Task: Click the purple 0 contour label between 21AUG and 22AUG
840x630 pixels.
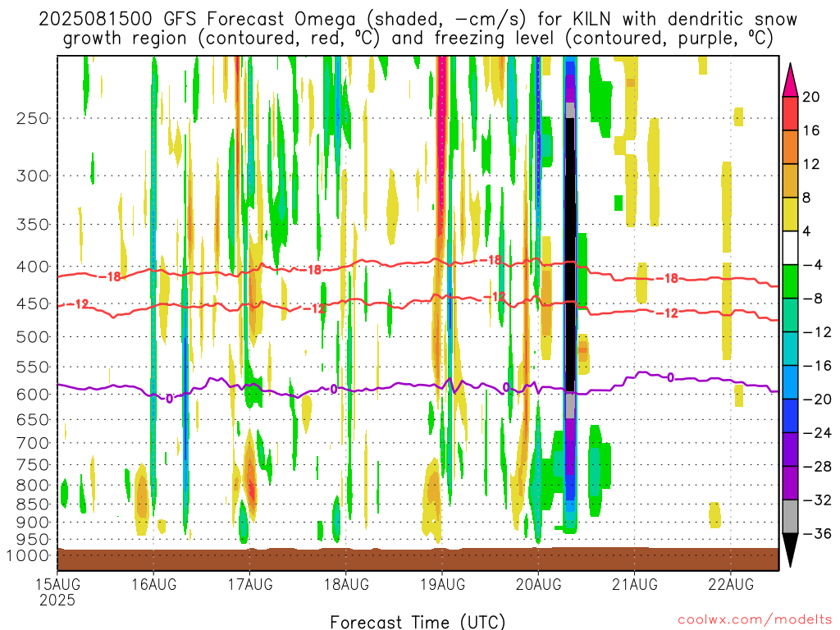Action: point(671,377)
